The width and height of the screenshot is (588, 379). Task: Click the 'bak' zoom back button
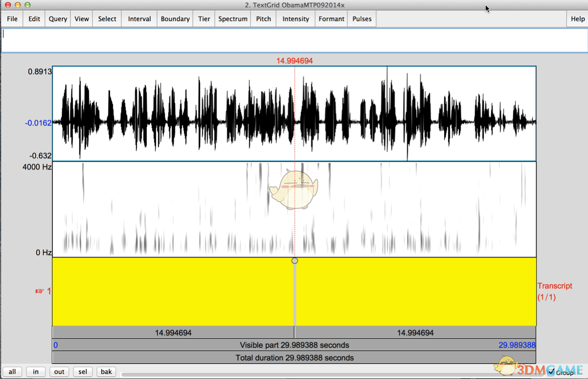point(106,372)
